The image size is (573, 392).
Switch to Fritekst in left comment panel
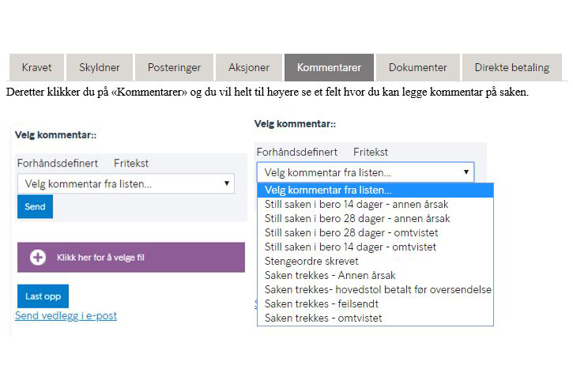pyautogui.click(x=131, y=164)
